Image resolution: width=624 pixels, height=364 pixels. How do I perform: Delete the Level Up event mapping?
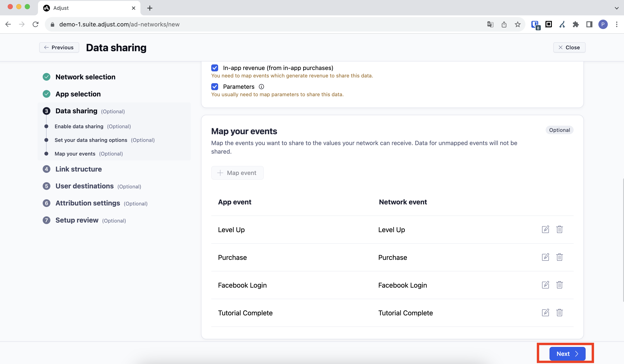point(559,229)
